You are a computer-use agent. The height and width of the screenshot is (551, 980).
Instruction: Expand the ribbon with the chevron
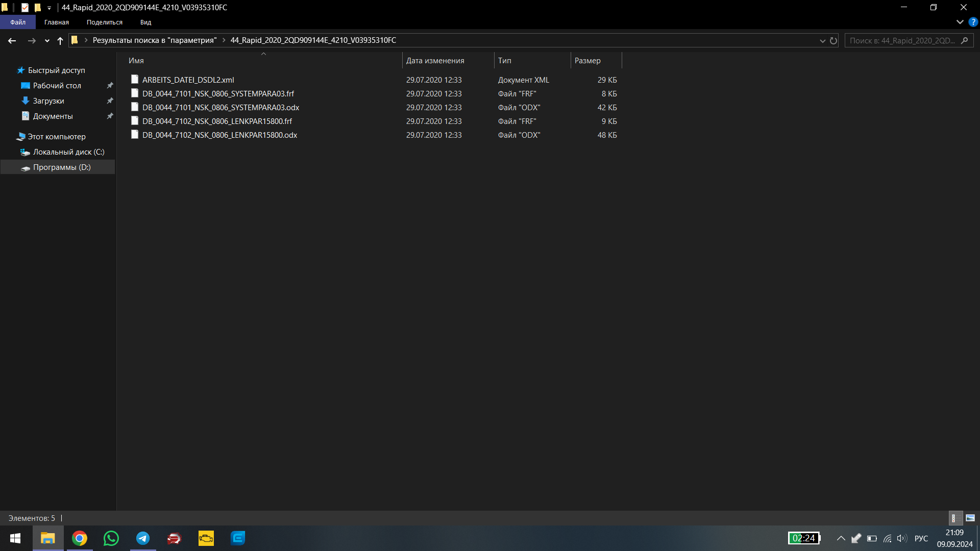pos(960,22)
